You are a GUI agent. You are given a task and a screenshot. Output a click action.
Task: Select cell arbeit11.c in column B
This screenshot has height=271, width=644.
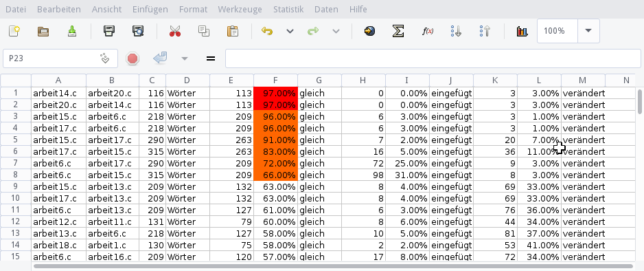pos(113,221)
